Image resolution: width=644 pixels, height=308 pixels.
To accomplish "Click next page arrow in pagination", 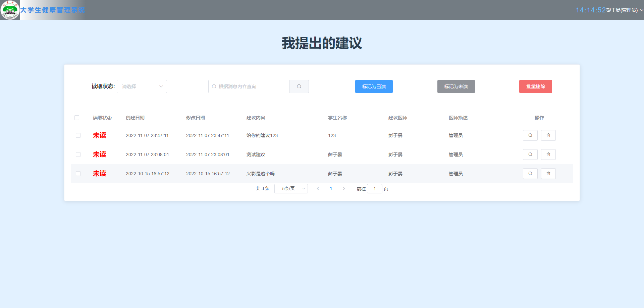I will 344,188.
